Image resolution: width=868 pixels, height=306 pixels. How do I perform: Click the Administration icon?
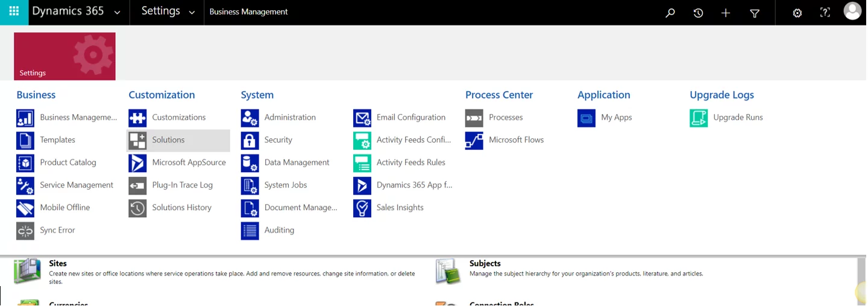[250, 118]
